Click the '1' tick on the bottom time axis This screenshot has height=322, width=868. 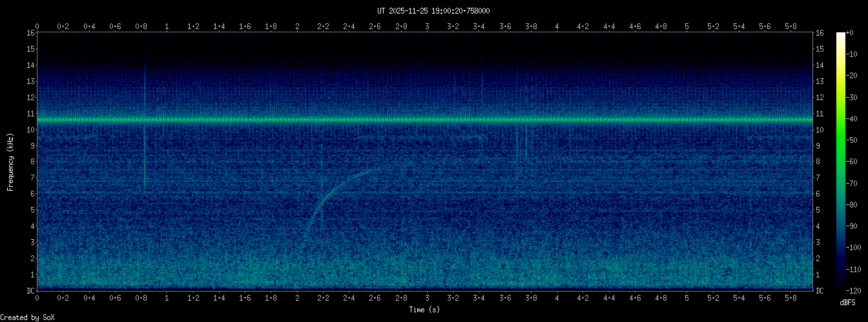click(x=167, y=298)
